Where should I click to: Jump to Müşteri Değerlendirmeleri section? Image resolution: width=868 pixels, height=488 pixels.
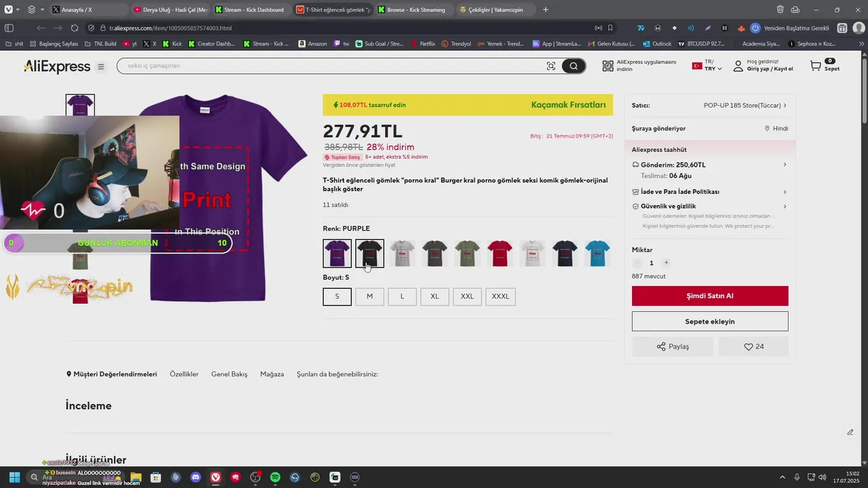coord(111,374)
